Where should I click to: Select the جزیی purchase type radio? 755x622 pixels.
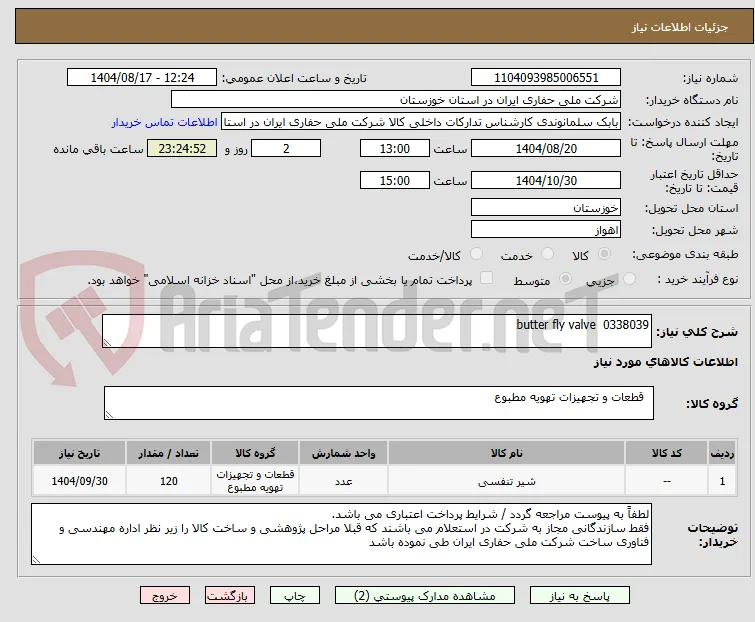coord(629,278)
